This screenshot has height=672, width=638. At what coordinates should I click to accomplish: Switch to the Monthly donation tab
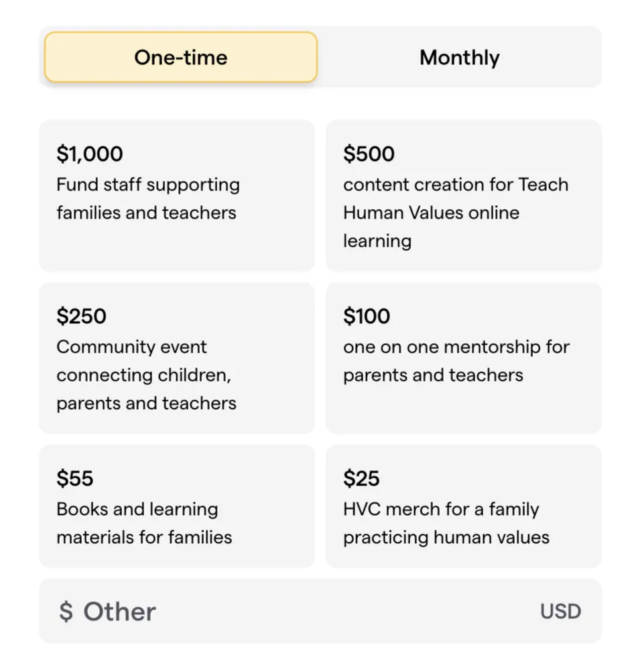tap(459, 57)
